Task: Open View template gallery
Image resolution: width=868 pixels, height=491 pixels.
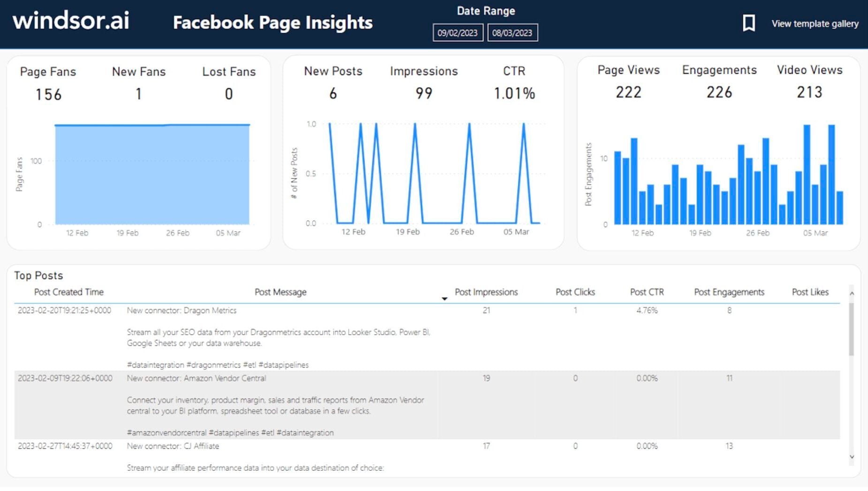Action: [815, 23]
